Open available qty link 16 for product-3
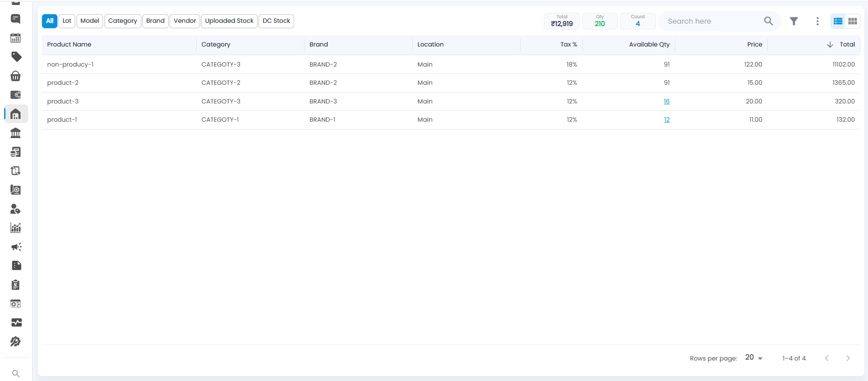 click(x=666, y=101)
